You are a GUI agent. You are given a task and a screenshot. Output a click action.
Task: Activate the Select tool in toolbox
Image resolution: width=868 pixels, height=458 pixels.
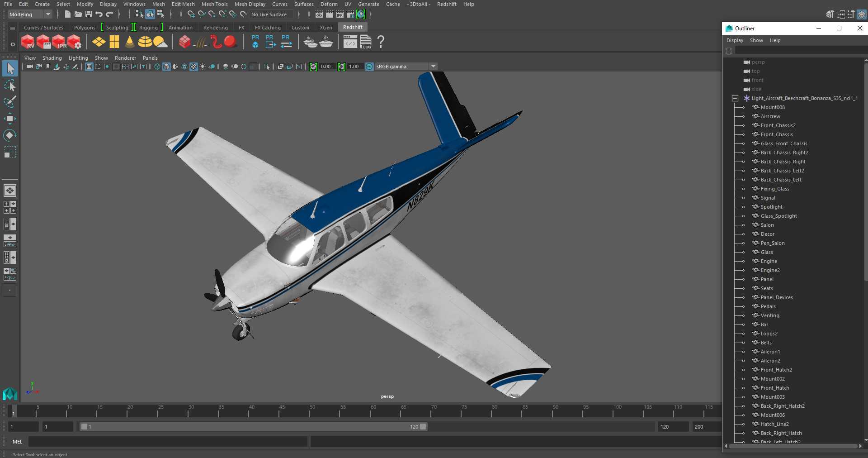(x=10, y=69)
